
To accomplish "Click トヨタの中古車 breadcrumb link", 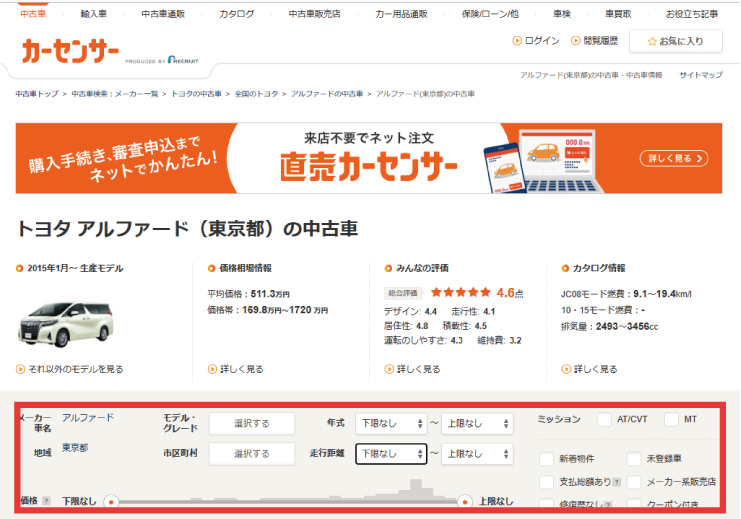I will click(x=196, y=94).
